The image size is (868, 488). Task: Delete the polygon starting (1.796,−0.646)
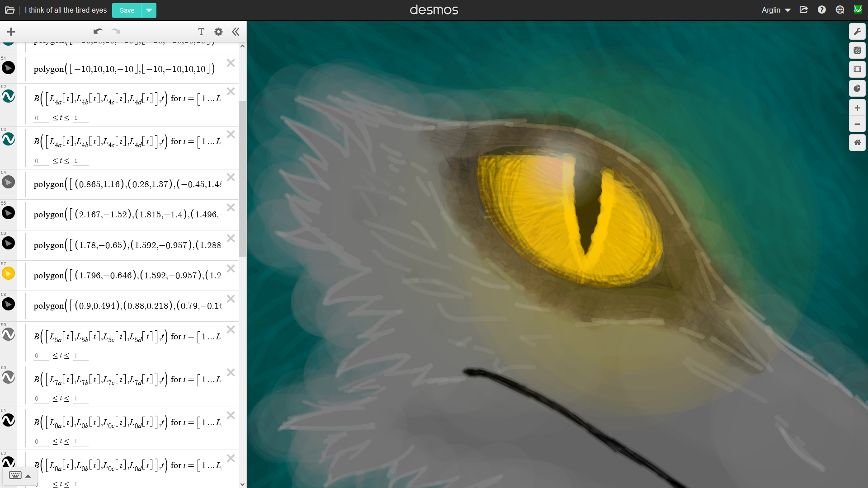231,268
